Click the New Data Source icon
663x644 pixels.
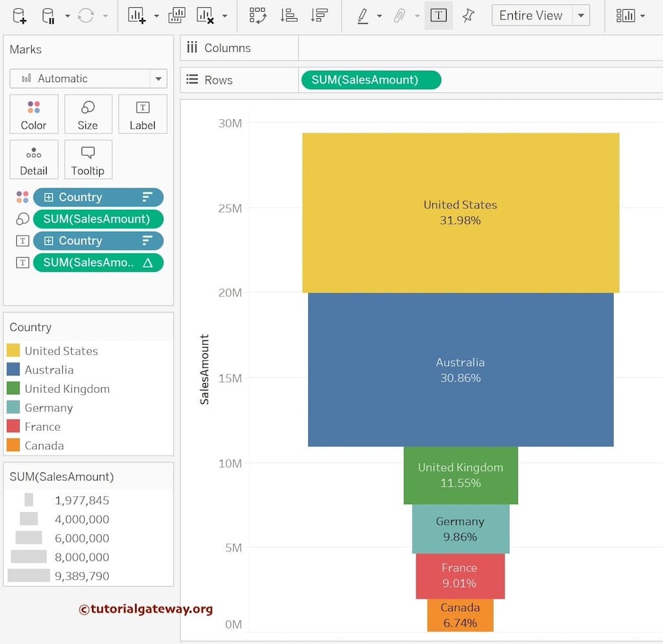[x=19, y=16]
